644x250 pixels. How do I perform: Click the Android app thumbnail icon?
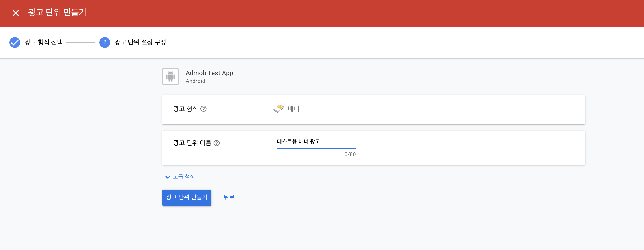pos(170,76)
